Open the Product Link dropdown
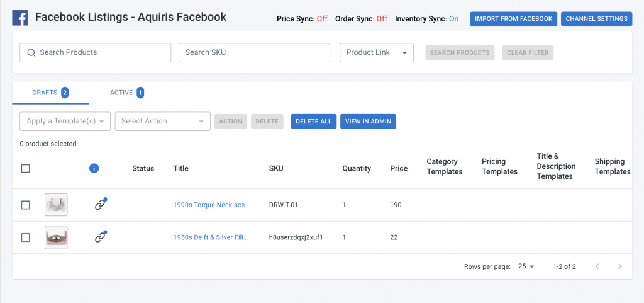Image resolution: width=644 pixels, height=303 pixels. [377, 53]
